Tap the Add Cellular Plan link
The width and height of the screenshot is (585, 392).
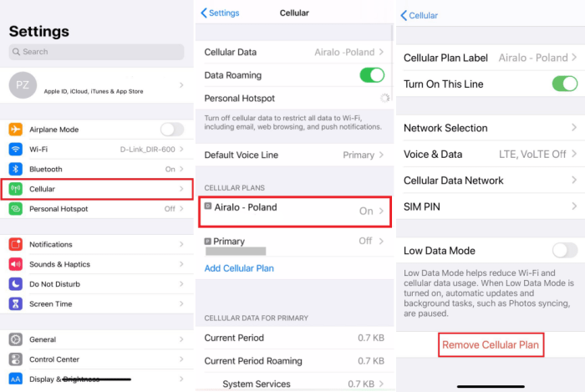(x=239, y=268)
